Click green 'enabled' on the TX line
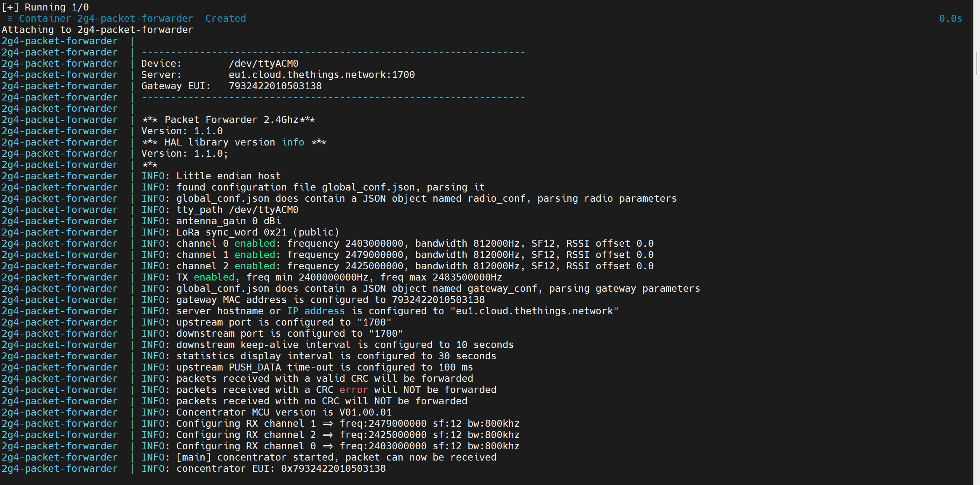Screen dimensions: 980x485 pos(214,277)
